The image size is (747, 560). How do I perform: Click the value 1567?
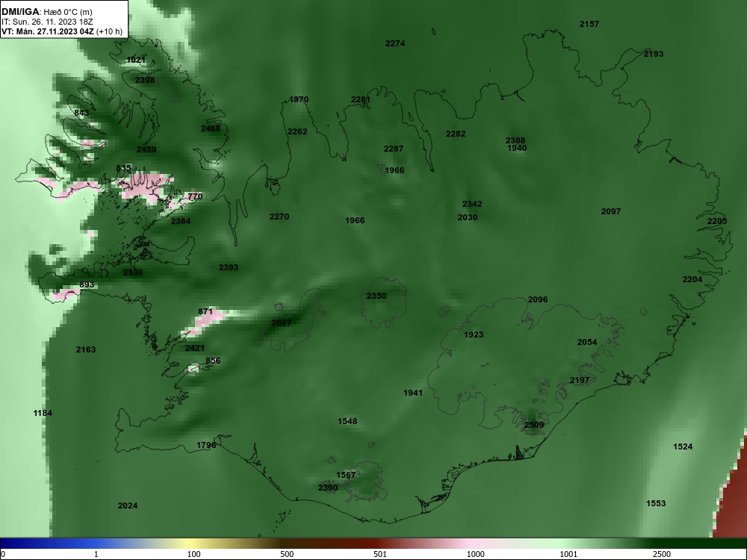click(346, 475)
